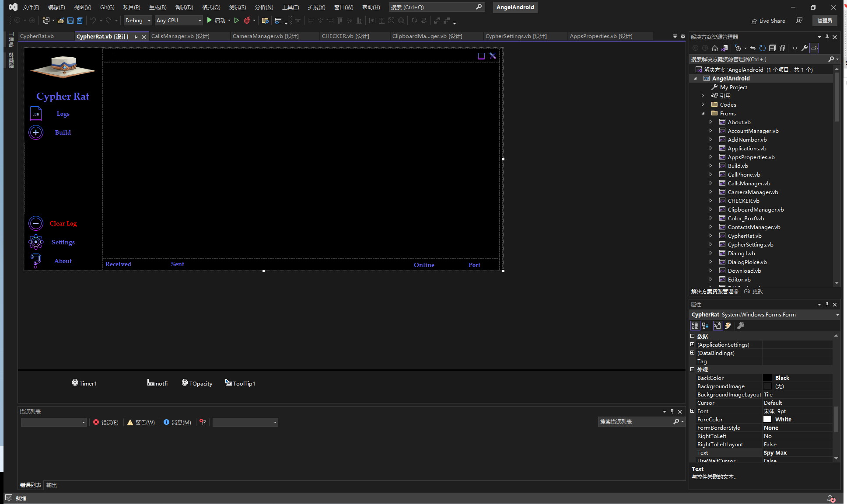Screen dimensions: 847x504
Task: Switch to the Git 更改 tab
Action: 753,291
